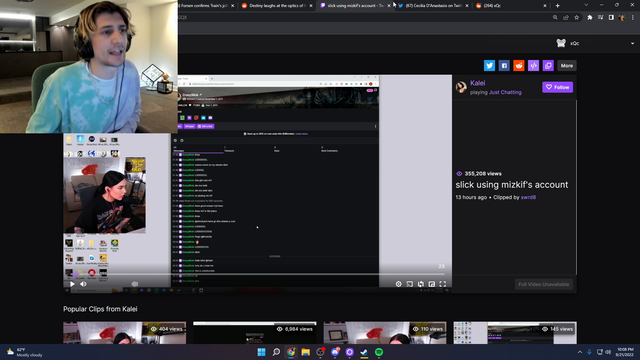Seek the clip progress bar
Viewport: 640px width, 360px height.
[x=257, y=274]
